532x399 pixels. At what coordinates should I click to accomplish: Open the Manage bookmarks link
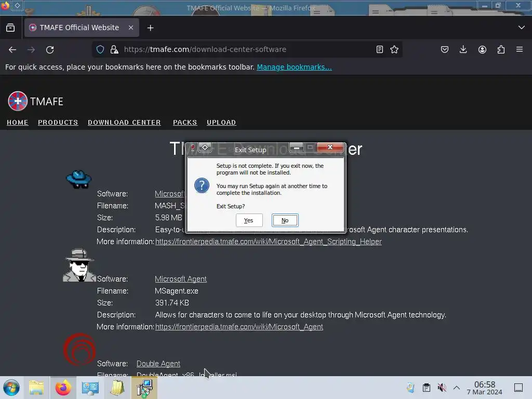tap(294, 67)
